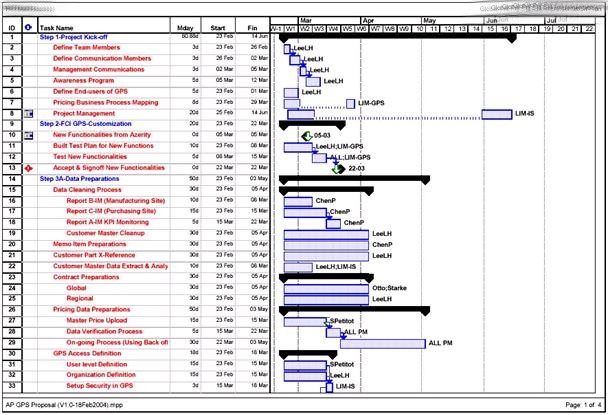608x415 pixels.
Task: Click the red diamond indicator on row 13
Action: coord(27,168)
